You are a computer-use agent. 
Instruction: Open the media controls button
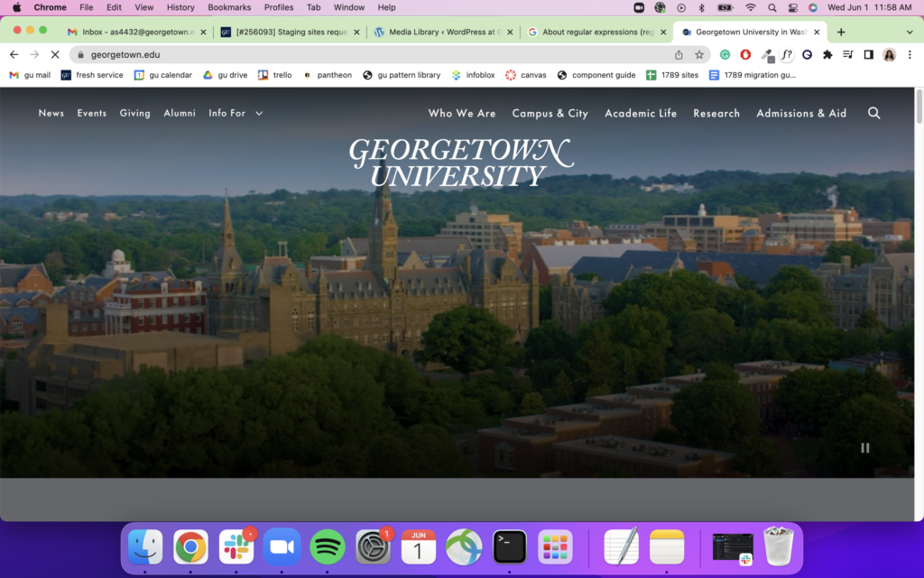[848, 55]
